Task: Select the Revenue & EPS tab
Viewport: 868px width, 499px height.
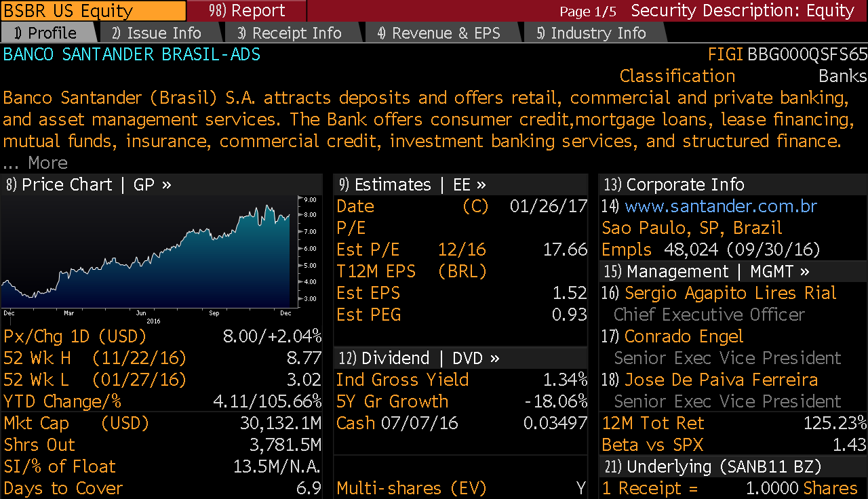Action: point(446,33)
